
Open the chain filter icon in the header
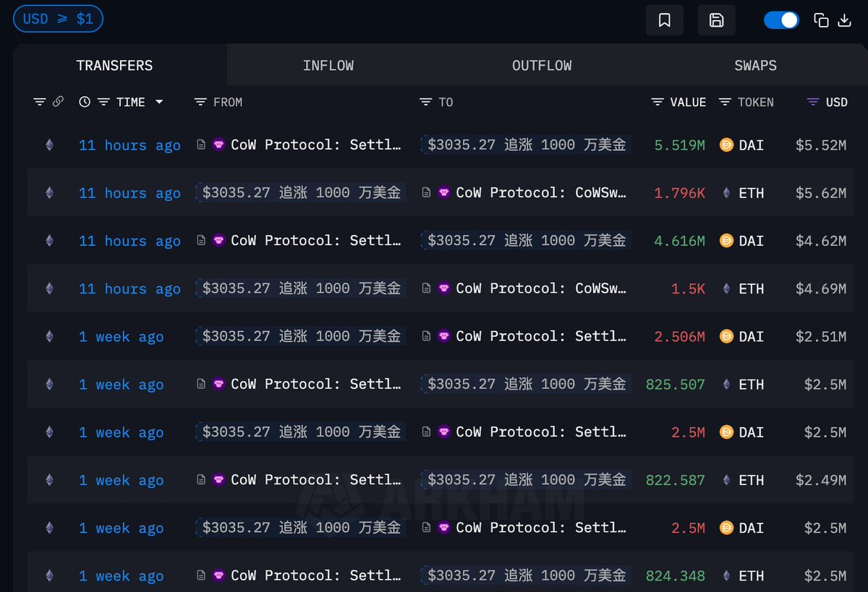(x=39, y=102)
